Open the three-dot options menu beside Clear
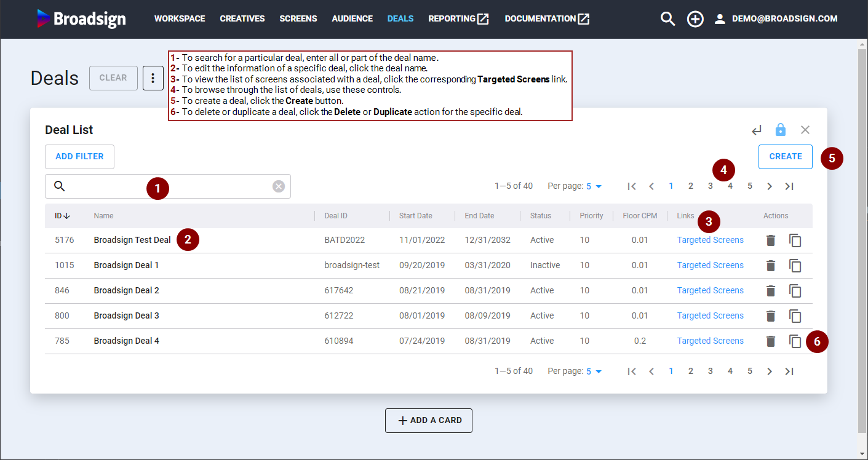Image resolution: width=868 pixels, height=460 pixels. coord(153,78)
